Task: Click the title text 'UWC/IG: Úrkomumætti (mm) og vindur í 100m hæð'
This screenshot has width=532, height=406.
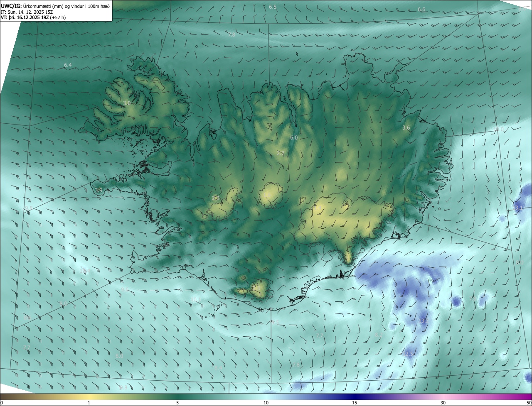Action: 55,5
